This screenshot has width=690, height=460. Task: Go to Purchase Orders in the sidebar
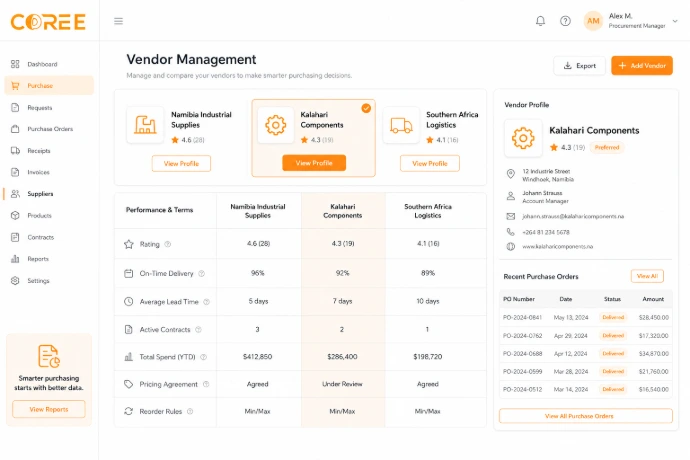coord(49,129)
